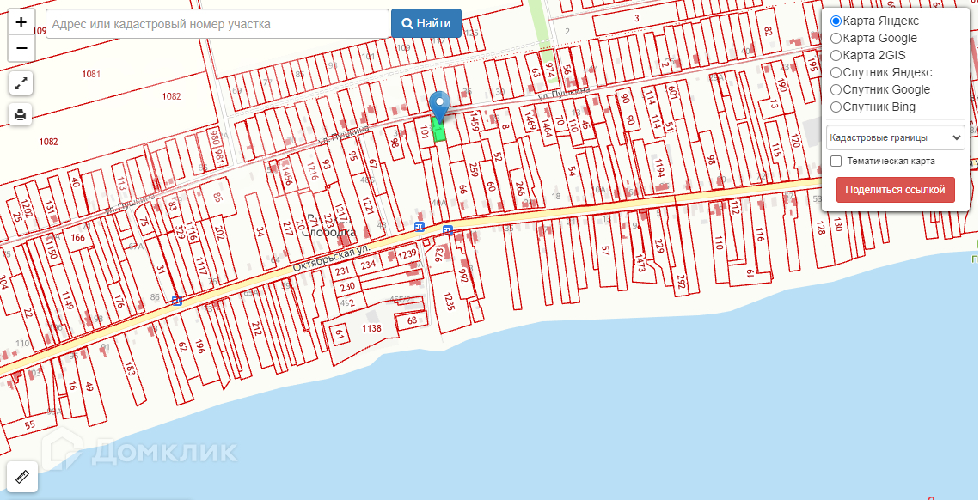The height and width of the screenshot is (500, 980).
Task: Open the Кадастровые границы dropdown
Action: tap(895, 137)
